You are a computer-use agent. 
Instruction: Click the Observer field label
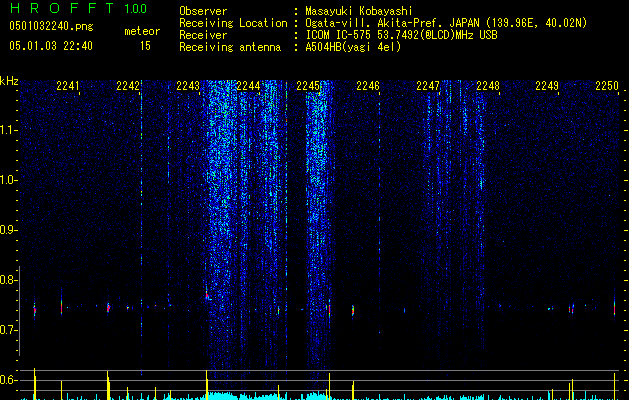[203, 11]
